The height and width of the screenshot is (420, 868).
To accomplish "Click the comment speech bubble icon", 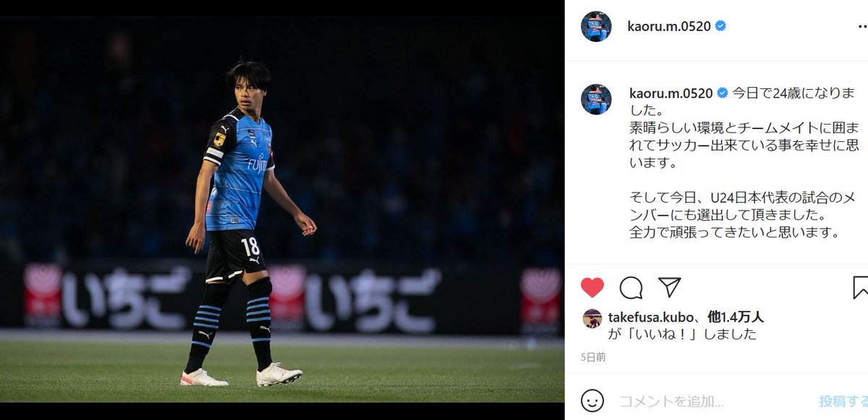I will [x=631, y=287].
